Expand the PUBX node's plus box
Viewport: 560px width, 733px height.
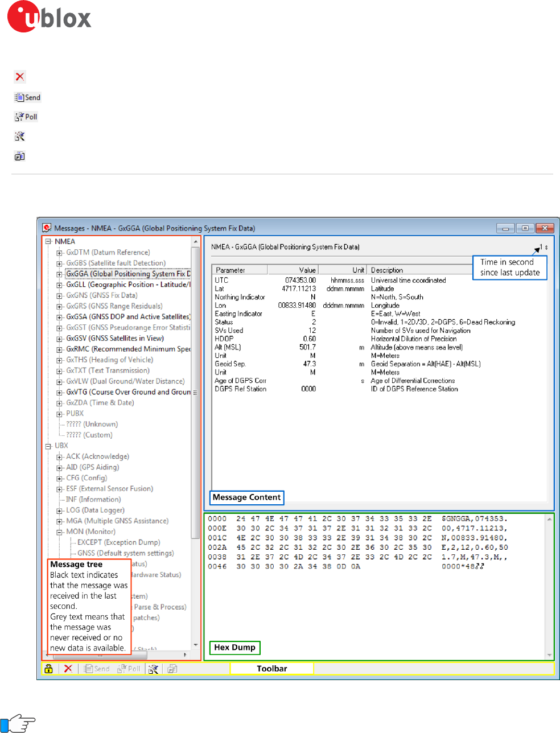tap(60, 414)
